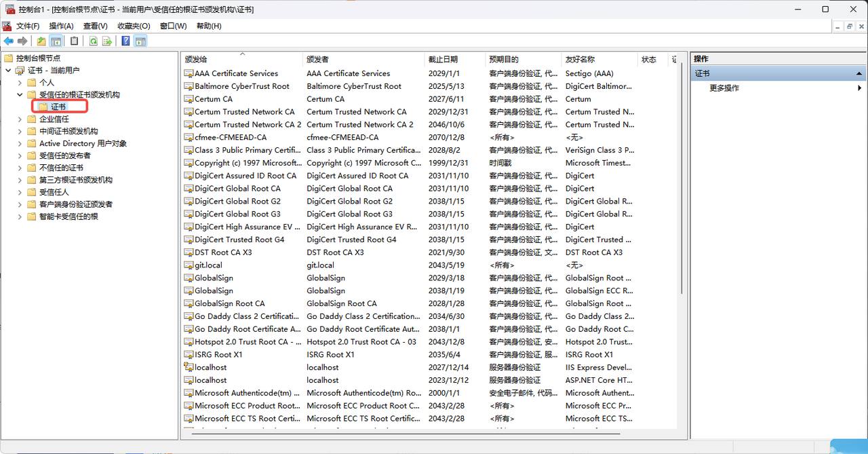The height and width of the screenshot is (454, 868).
Task: Open the 窗口(W) menu
Action: tap(173, 26)
